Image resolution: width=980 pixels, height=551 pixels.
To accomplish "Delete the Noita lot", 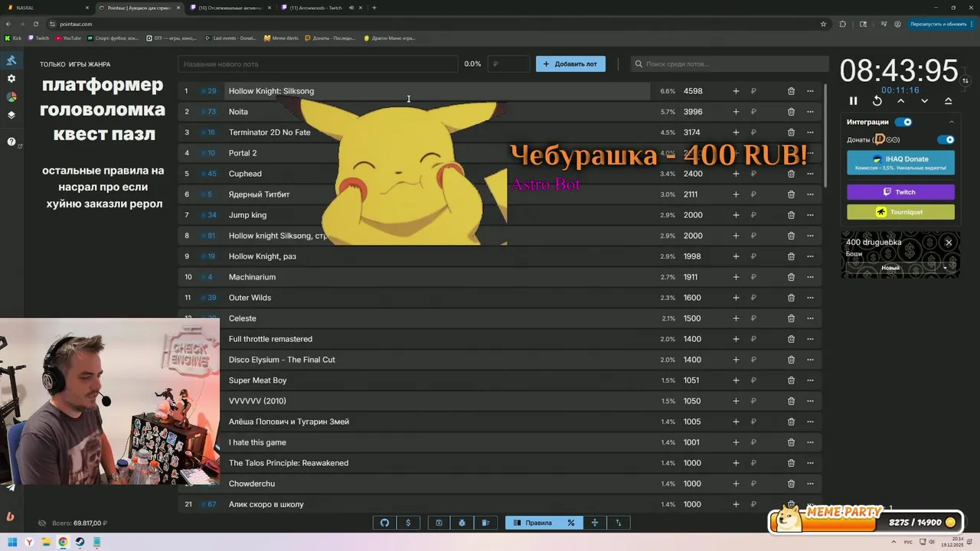I will (791, 112).
